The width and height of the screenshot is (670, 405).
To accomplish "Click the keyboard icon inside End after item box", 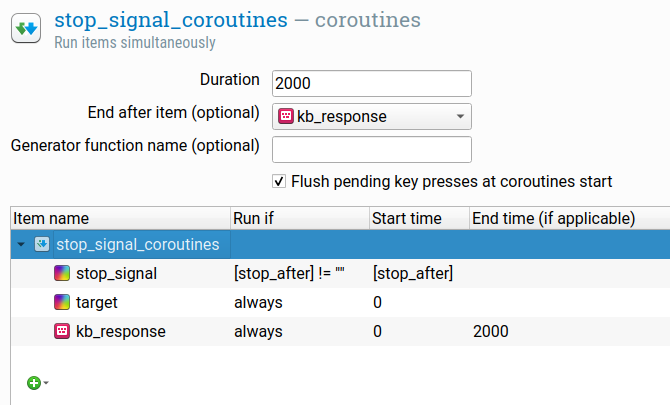I will coord(286,116).
